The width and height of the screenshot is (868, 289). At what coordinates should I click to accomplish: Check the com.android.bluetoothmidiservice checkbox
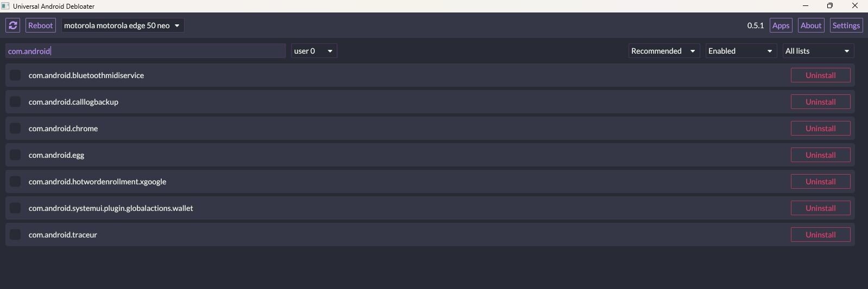point(15,75)
